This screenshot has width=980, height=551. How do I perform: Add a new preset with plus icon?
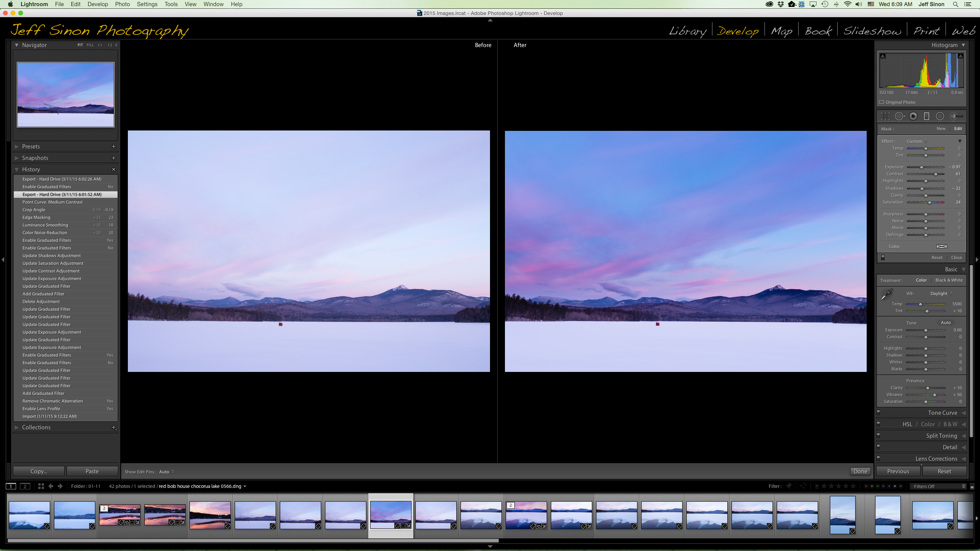pos(113,147)
